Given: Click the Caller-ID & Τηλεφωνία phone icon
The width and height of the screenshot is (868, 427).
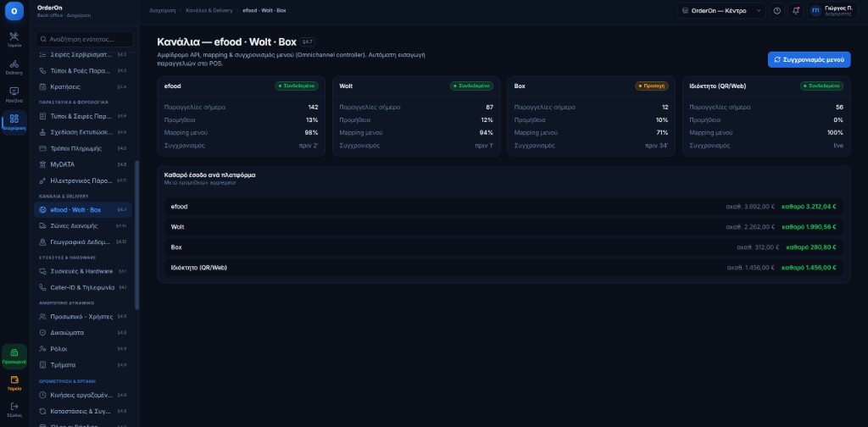Looking at the screenshot, I should [42, 287].
